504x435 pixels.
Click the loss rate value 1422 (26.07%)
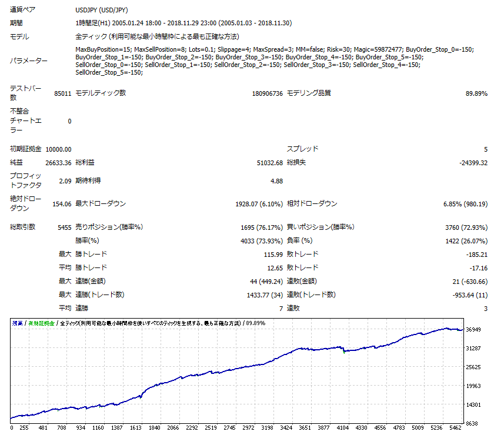[466, 241]
